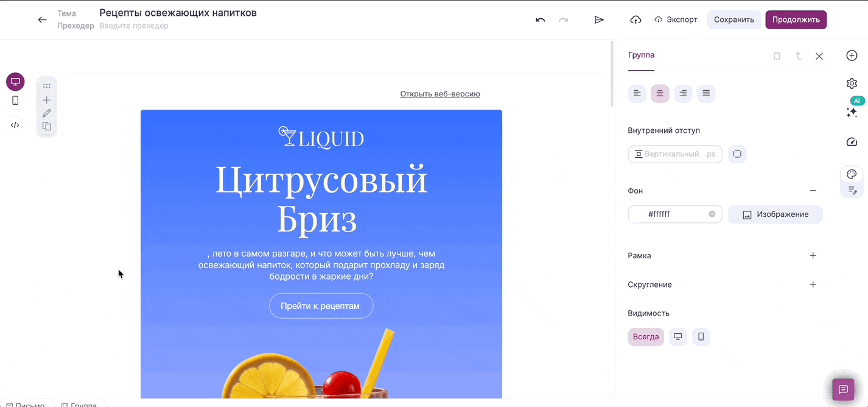
Task: Select the Группа tab
Action: click(641, 55)
